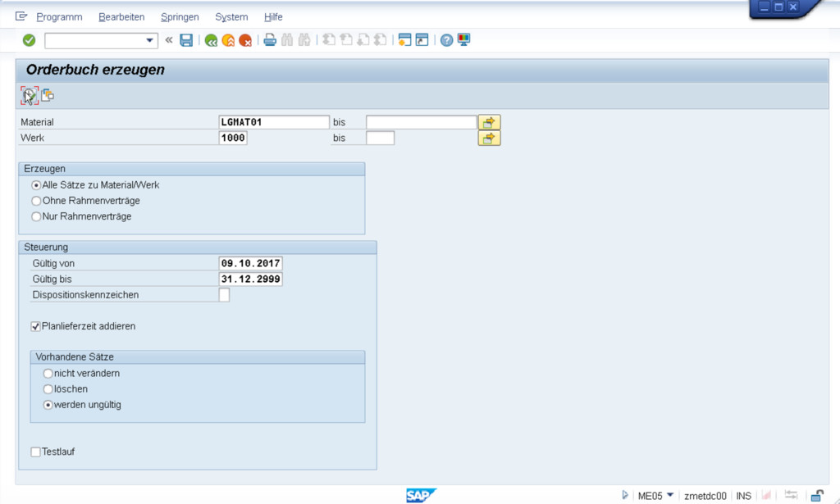Screen dimensions: 840x504
Task: Open the Programm menu
Action: pos(59,17)
